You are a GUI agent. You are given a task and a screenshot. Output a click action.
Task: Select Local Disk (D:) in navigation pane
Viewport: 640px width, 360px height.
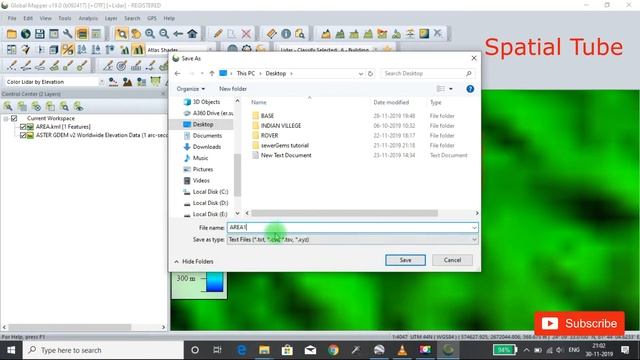pos(210,203)
